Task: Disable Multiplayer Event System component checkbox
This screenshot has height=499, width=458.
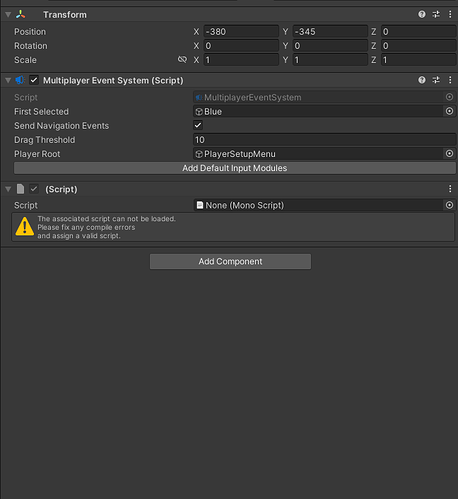Action: (x=34, y=80)
